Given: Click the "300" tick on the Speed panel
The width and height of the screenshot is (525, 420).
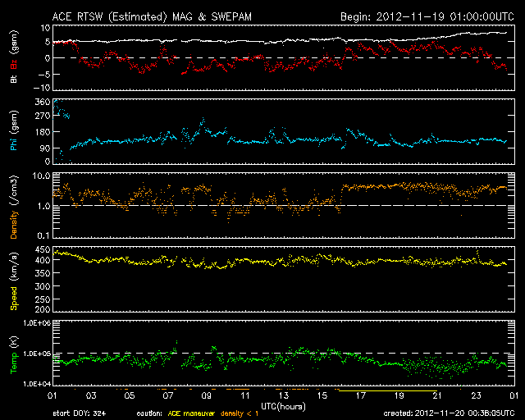Looking at the screenshot, I should [43, 286].
